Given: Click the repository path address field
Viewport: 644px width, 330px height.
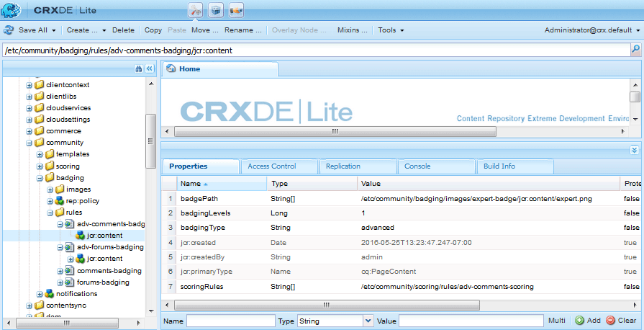Looking at the screenshot, I should pos(315,50).
